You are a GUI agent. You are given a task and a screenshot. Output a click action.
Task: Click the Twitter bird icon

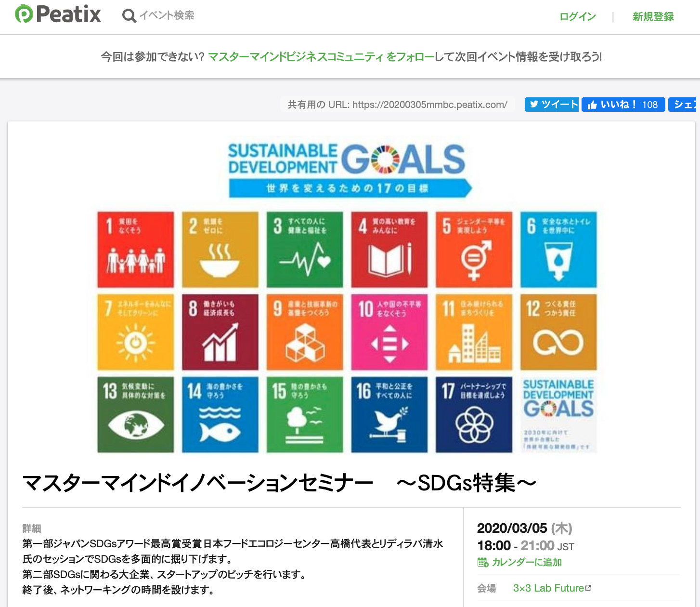pos(534,104)
